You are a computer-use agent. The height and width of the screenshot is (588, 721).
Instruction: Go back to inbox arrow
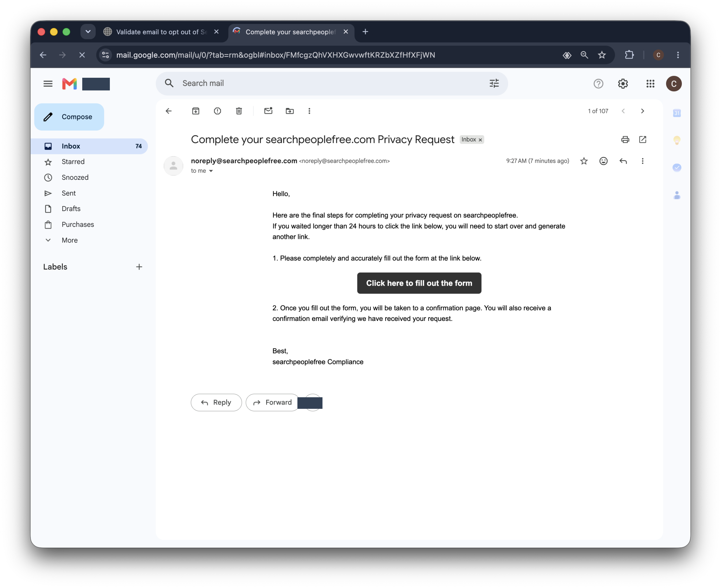point(169,111)
